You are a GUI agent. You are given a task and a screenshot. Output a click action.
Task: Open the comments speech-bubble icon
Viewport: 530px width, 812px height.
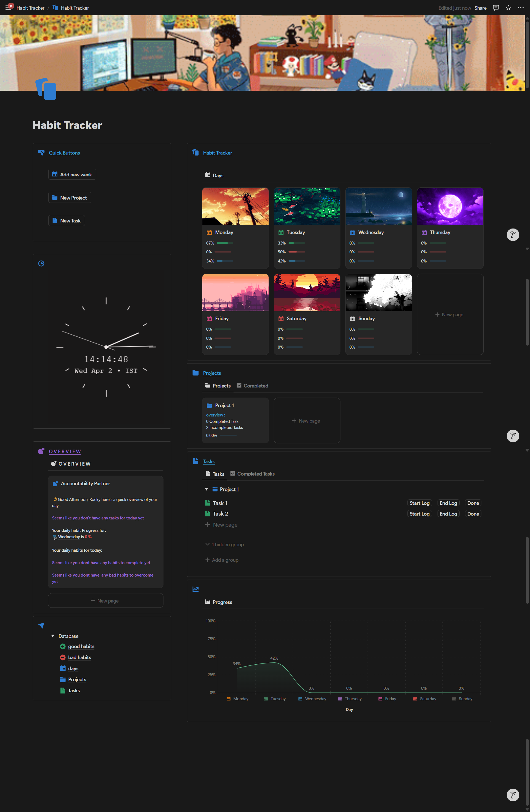click(x=495, y=8)
